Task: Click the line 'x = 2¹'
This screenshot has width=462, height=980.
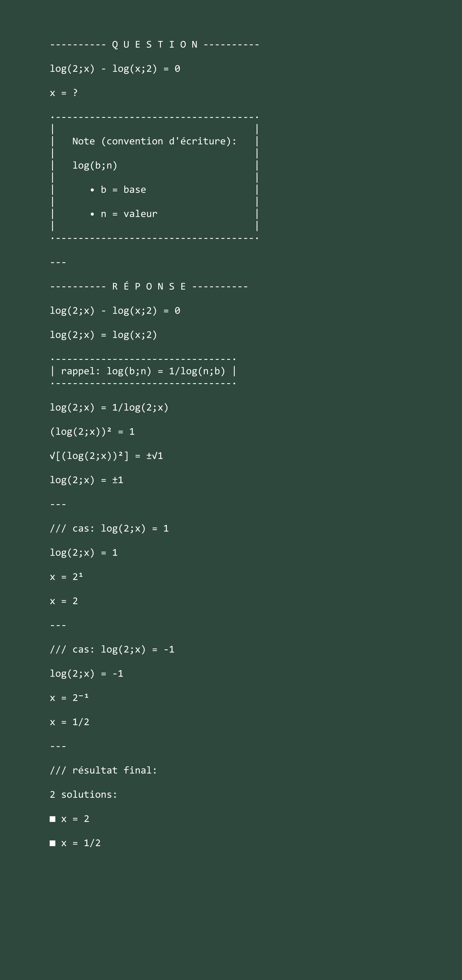Action: [66, 577]
